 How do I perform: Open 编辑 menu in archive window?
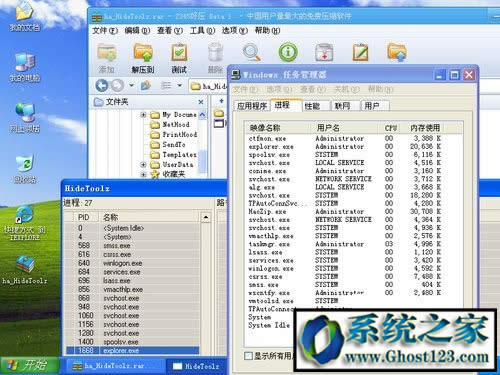(137, 31)
